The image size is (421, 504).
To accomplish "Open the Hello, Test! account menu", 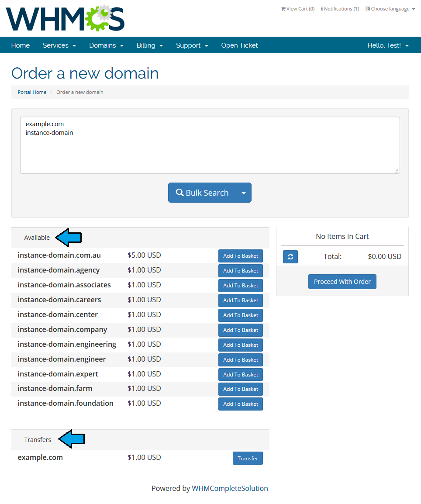I will (388, 45).
